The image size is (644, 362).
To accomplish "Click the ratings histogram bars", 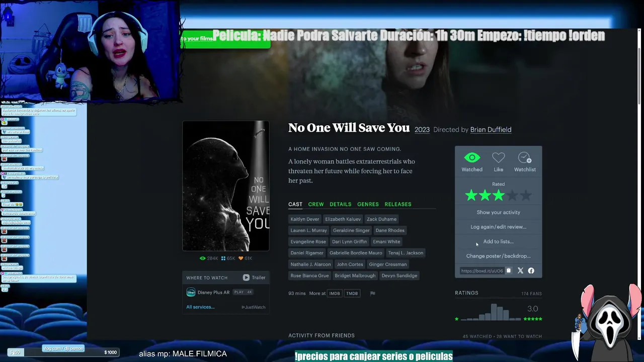I will (491, 312).
